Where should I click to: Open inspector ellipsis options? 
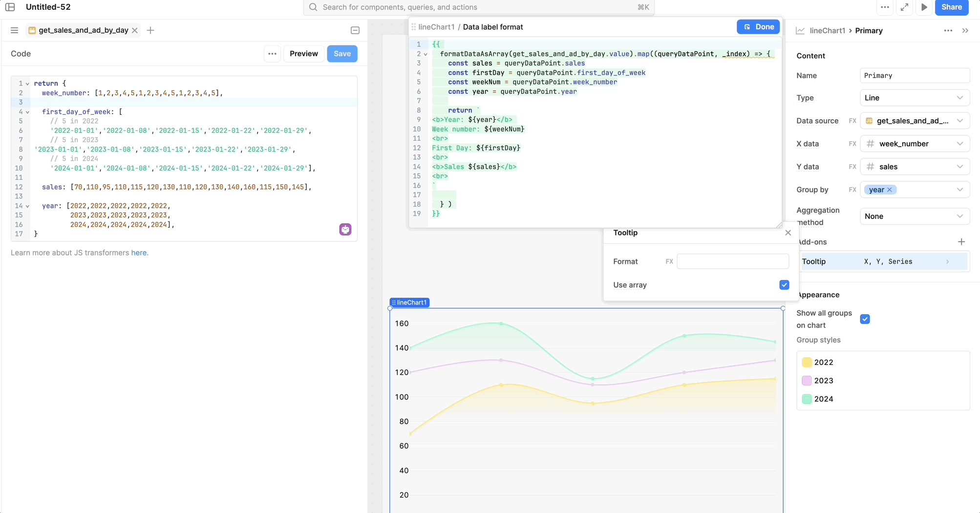948,31
